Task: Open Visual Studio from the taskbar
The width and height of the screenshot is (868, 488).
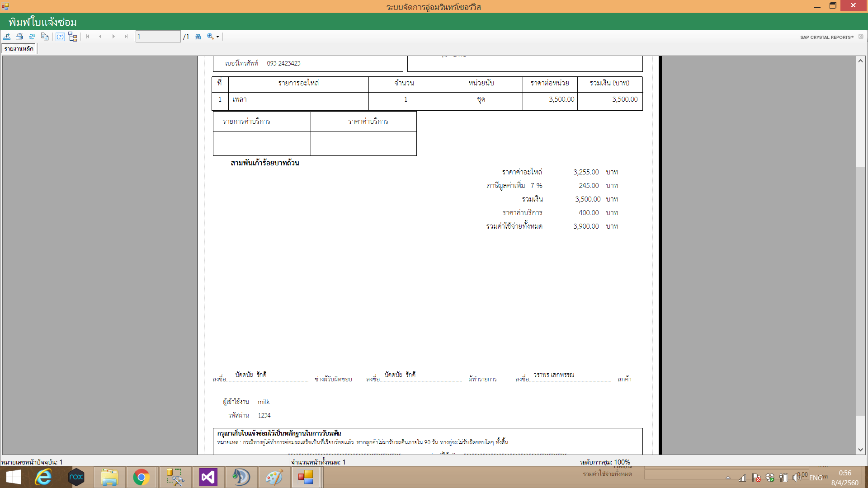Action: pos(208,477)
